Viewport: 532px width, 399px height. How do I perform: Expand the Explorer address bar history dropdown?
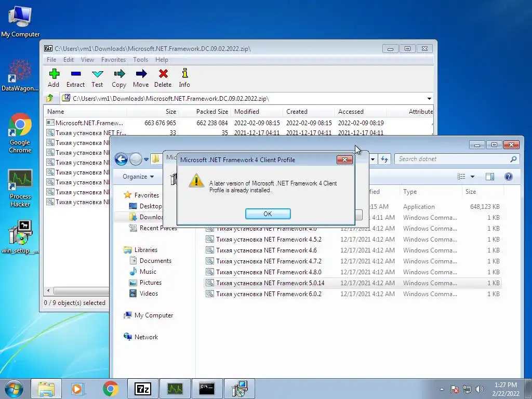pyautogui.click(x=373, y=159)
